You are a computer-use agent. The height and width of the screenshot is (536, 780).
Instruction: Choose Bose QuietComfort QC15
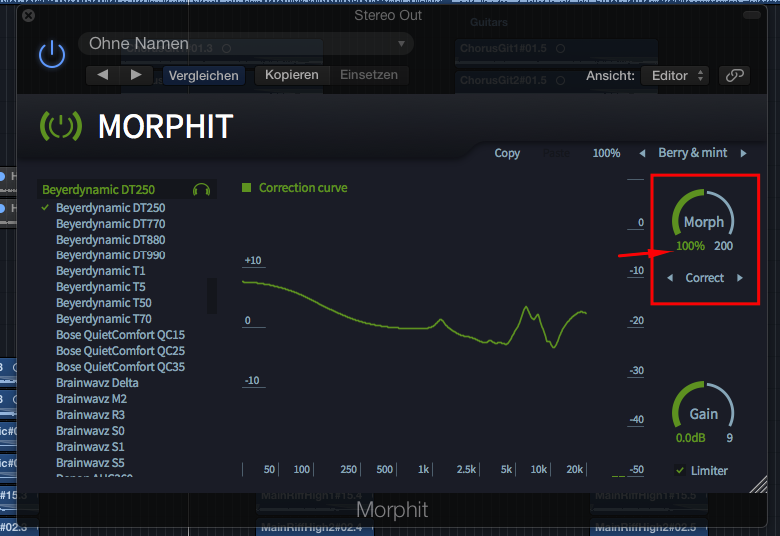pos(120,335)
